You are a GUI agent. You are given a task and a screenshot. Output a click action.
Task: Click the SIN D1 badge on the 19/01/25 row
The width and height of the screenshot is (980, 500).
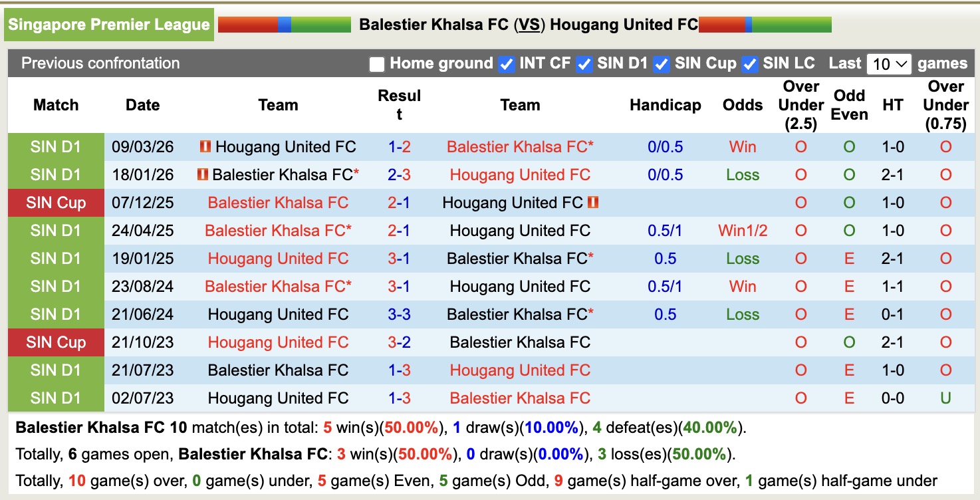(56, 258)
